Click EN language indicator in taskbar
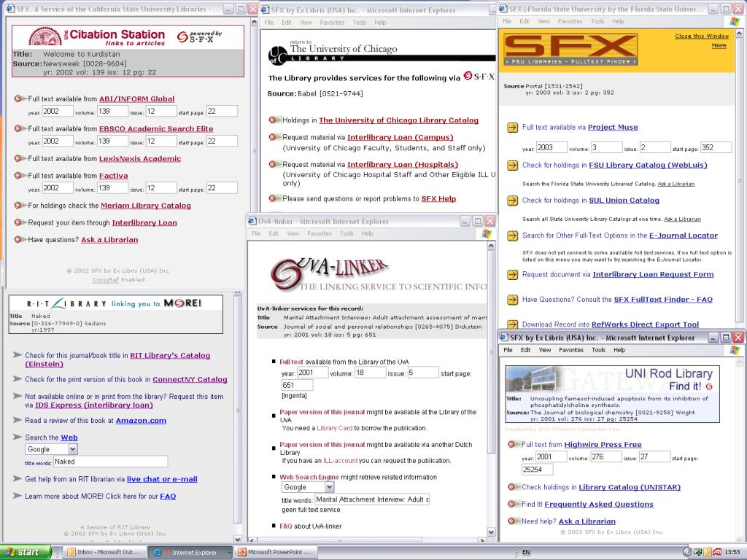 (x=526, y=553)
